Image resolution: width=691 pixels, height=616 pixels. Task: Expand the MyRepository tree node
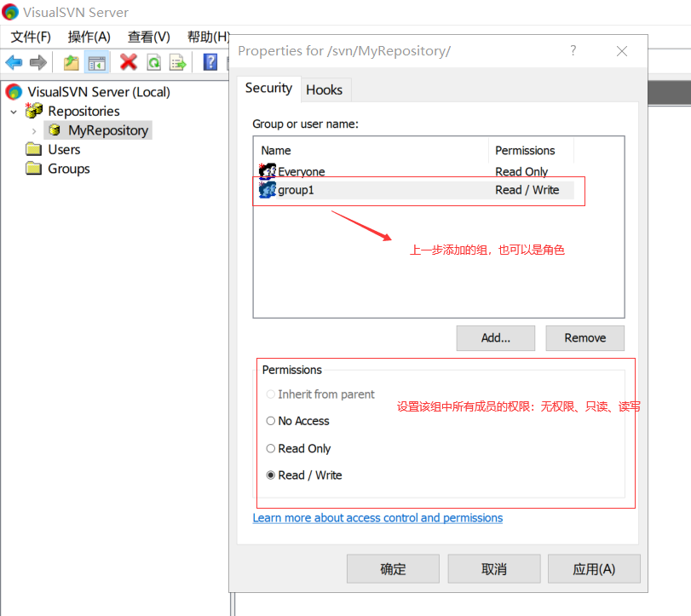pos(34,131)
